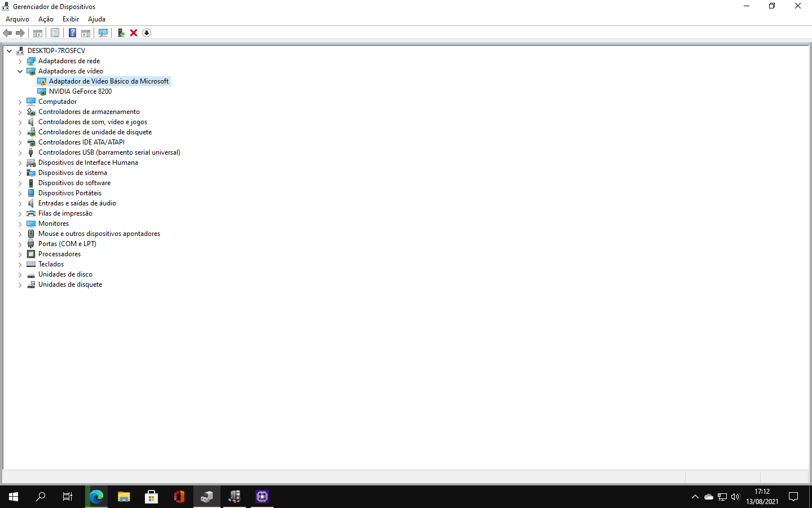The height and width of the screenshot is (508, 812).
Task: Select Dispositivos Portáteis
Action: (x=70, y=193)
